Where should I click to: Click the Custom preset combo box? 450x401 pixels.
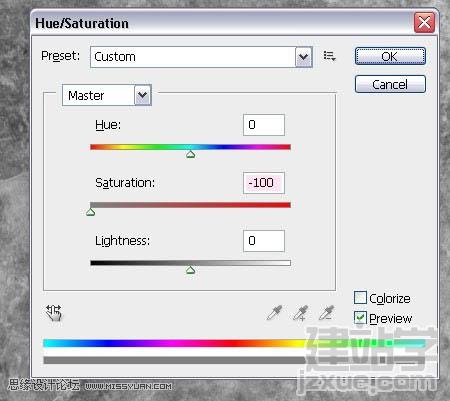point(201,57)
